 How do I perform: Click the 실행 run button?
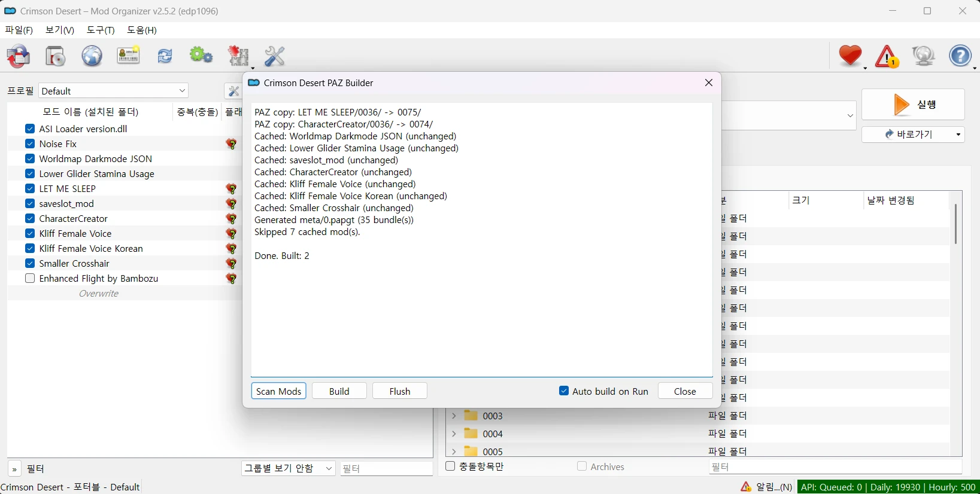coord(913,105)
